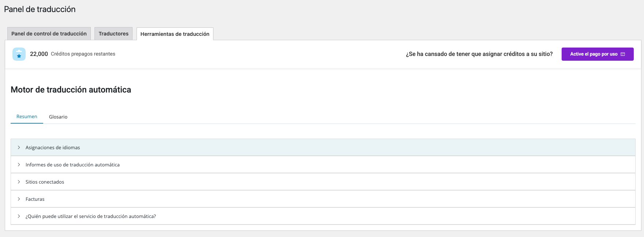Switch to the Traductores tab

pos(113,34)
